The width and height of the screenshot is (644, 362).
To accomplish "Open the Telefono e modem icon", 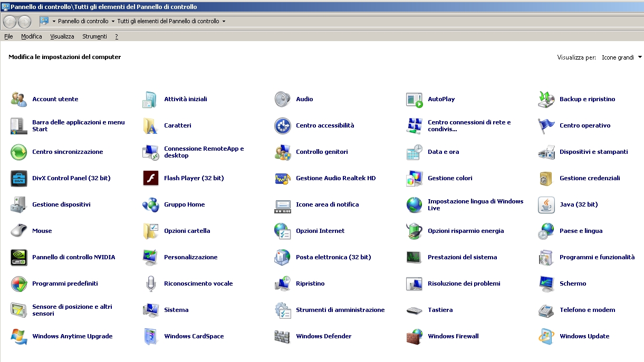I will pos(546,310).
